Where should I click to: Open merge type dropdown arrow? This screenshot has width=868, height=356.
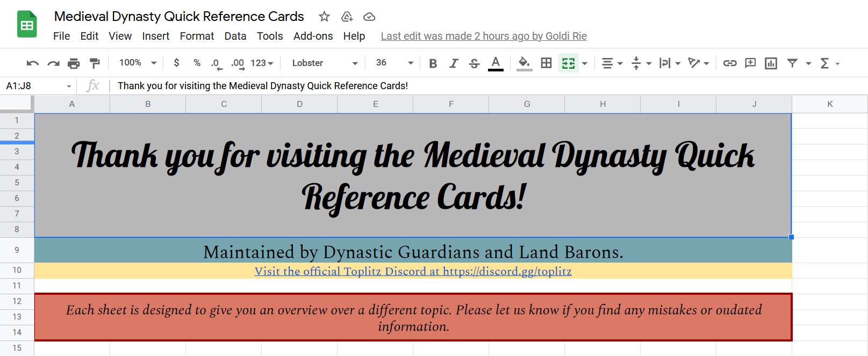[x=585, y=63]
